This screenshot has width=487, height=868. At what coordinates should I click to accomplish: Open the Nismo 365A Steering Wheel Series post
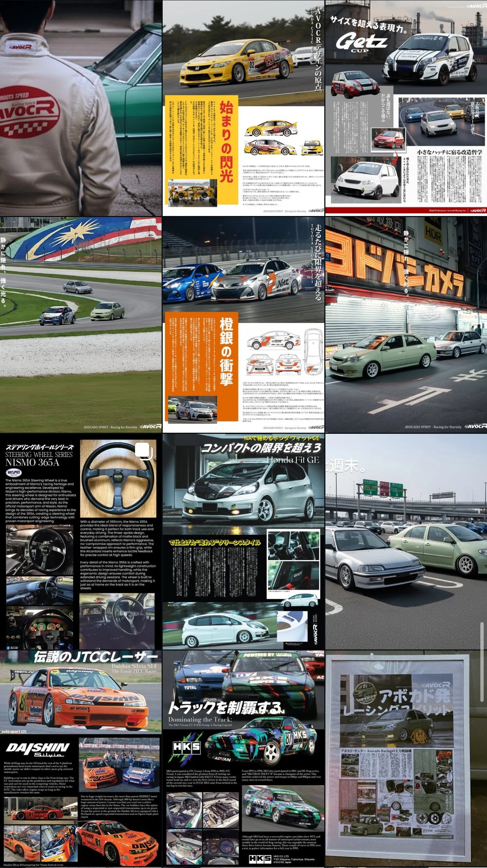coord(81,542)
